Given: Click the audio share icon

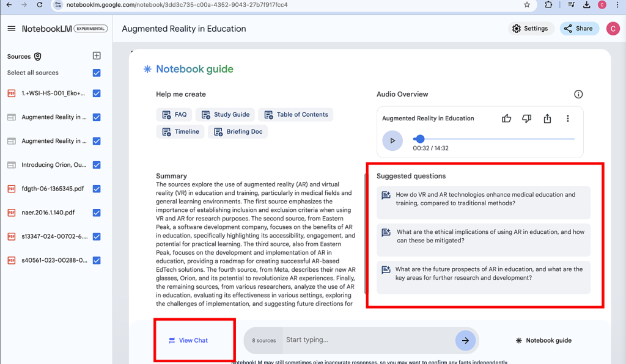Looking at the screenshot, I should click(547, 118).
